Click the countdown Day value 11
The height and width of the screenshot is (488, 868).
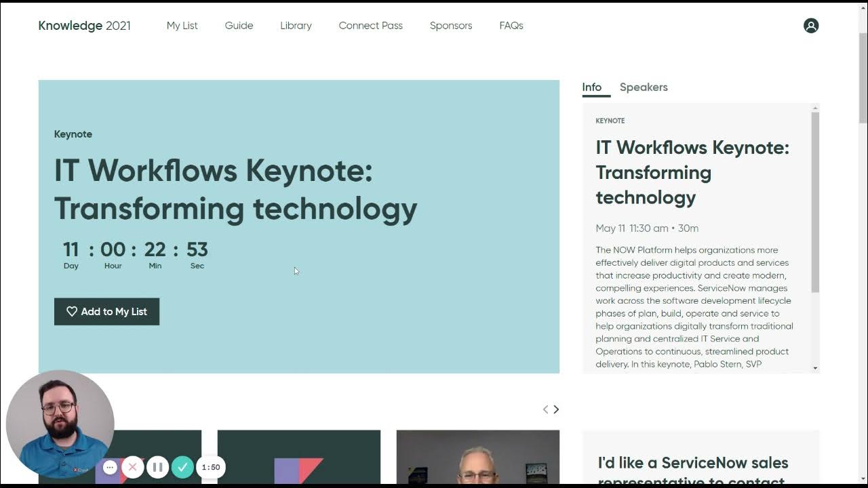[x=71, y=249]
